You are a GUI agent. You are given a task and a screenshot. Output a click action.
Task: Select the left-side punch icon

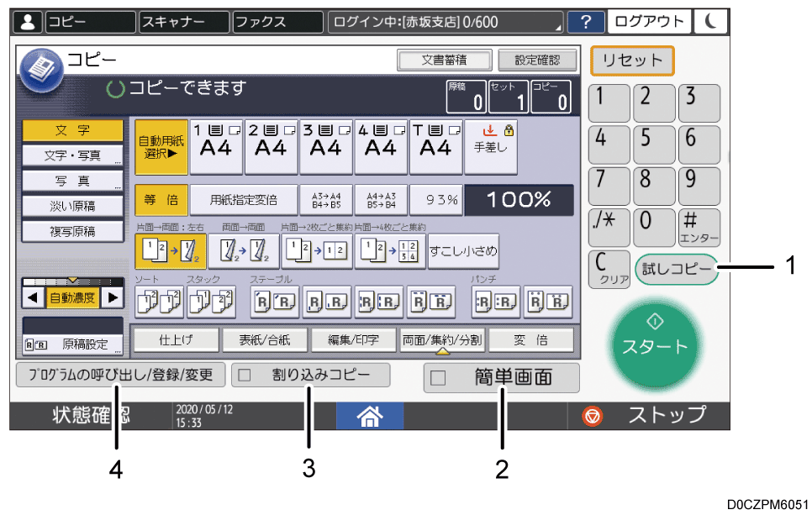[x=496, y=302]
